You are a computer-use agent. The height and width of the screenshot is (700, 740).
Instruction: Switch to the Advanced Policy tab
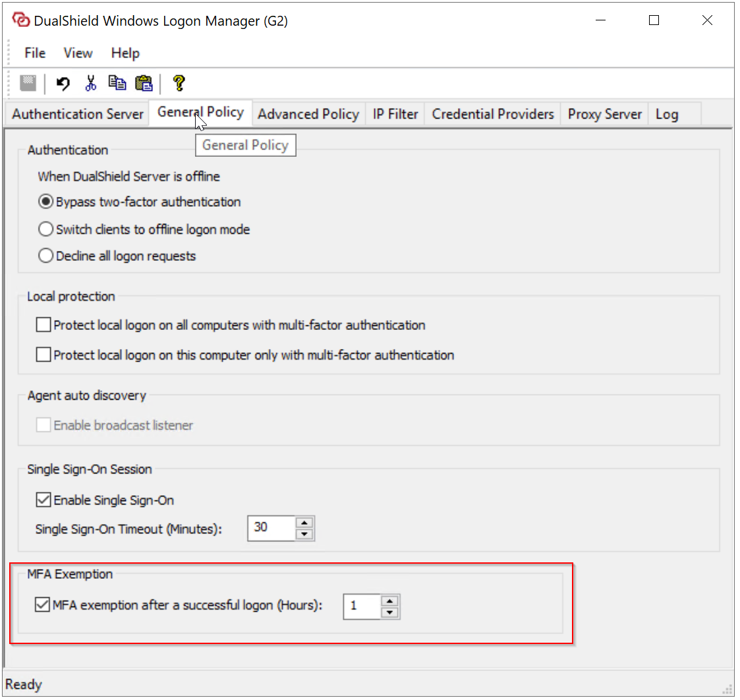pos(308,114)
